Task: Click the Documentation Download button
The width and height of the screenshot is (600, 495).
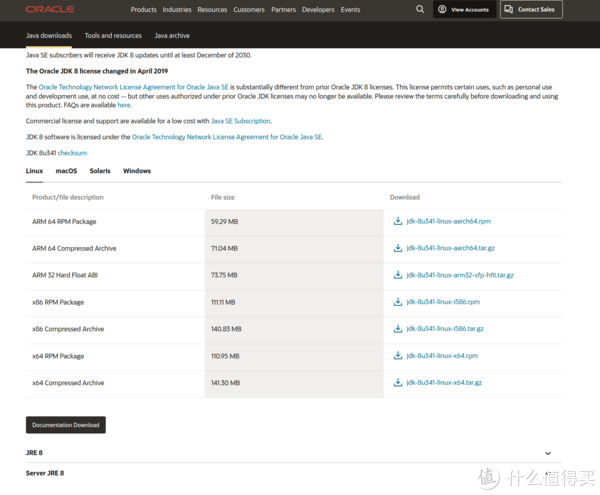Action: point(66,425)
